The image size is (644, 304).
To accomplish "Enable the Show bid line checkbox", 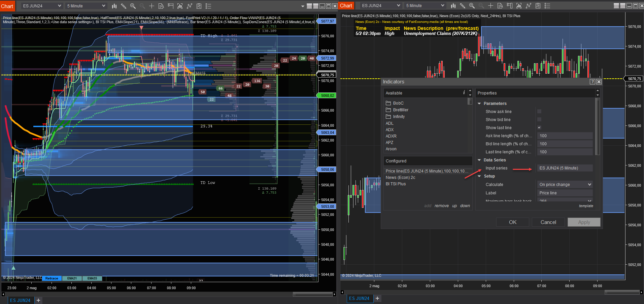I will point(539,119).
